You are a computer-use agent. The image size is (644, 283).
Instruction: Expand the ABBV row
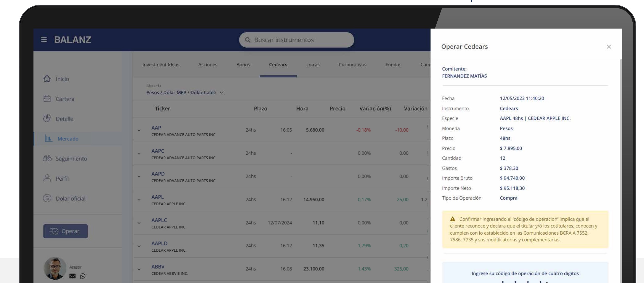[x=139, y=269]
